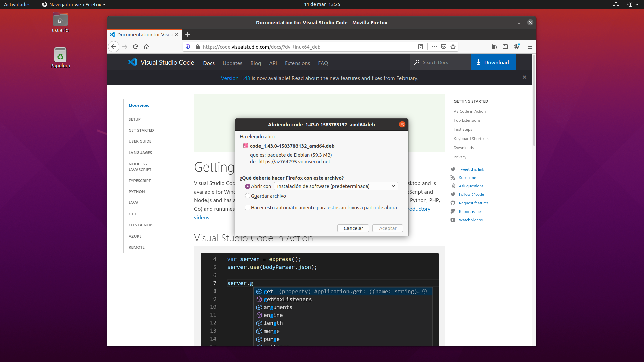Click the site padlock security icon
Viewport: 644px width, 362px height.
[x=198, y=47]
